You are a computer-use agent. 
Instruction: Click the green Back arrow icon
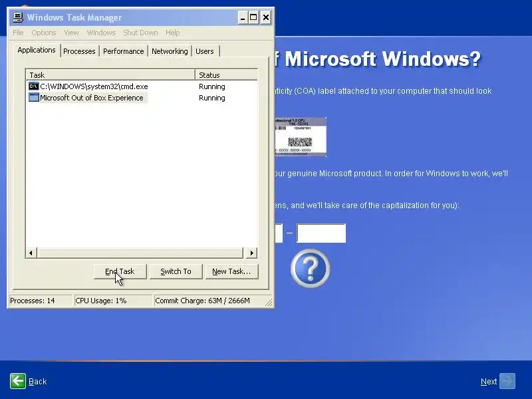click(x=18, y=380)
